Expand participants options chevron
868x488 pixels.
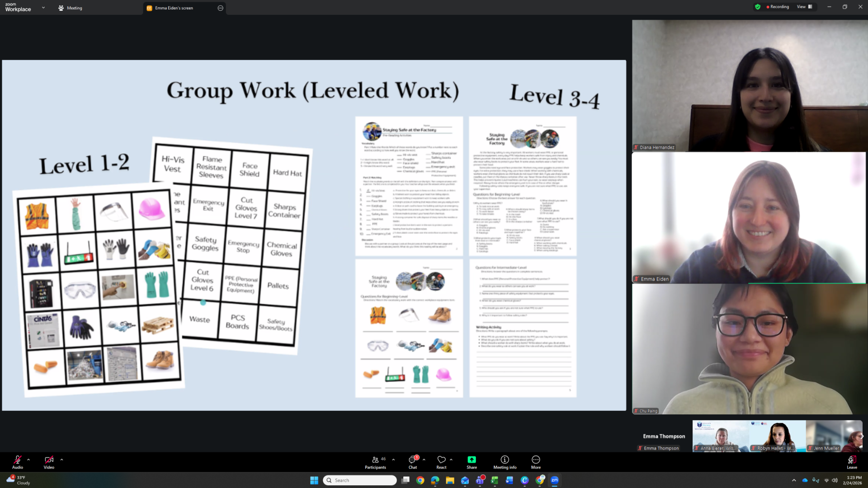click(393, 460)
